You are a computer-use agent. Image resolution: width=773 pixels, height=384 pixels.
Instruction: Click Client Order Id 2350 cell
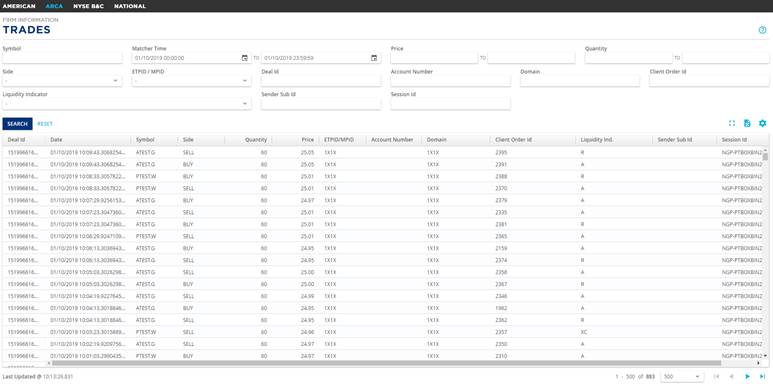point(501,344)
